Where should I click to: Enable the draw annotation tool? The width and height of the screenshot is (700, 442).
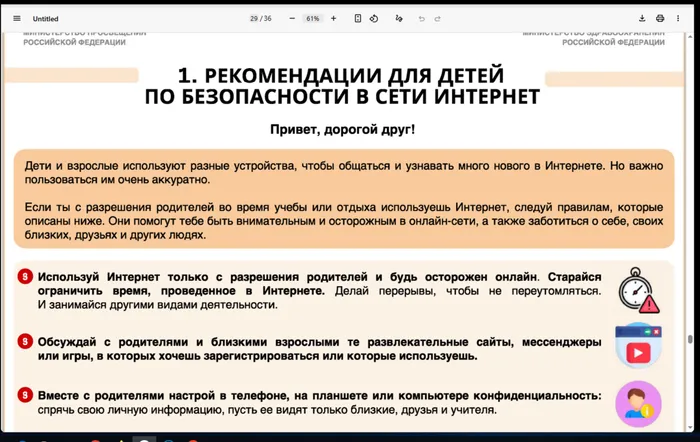[x=399, y=18]
